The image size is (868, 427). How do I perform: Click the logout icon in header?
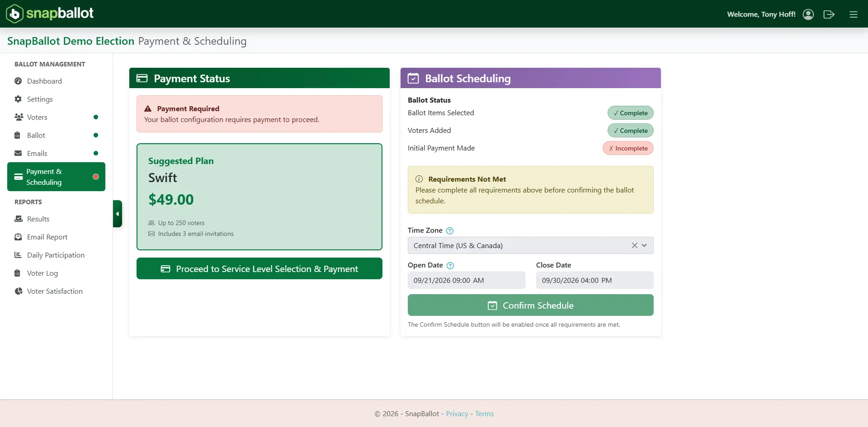829,14
